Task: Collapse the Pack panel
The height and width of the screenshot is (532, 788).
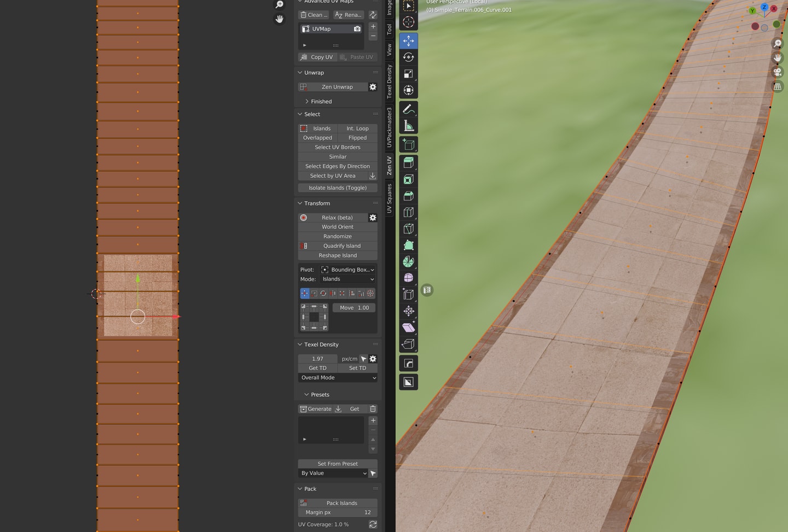Action: [300, 489]
